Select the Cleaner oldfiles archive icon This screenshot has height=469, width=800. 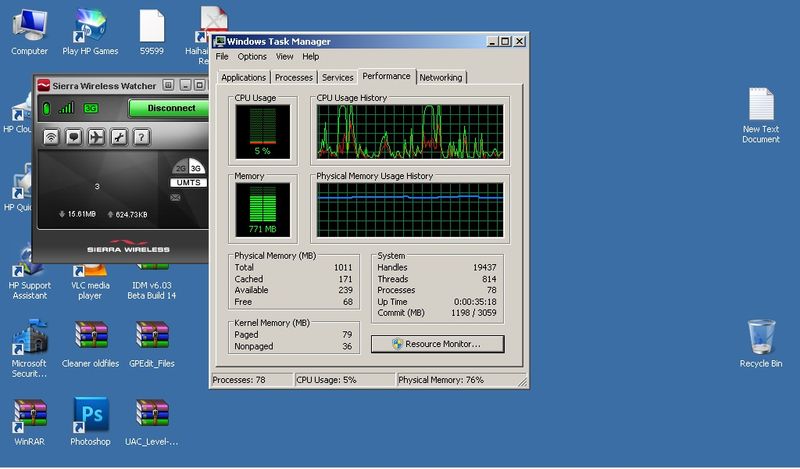[90, 344]
